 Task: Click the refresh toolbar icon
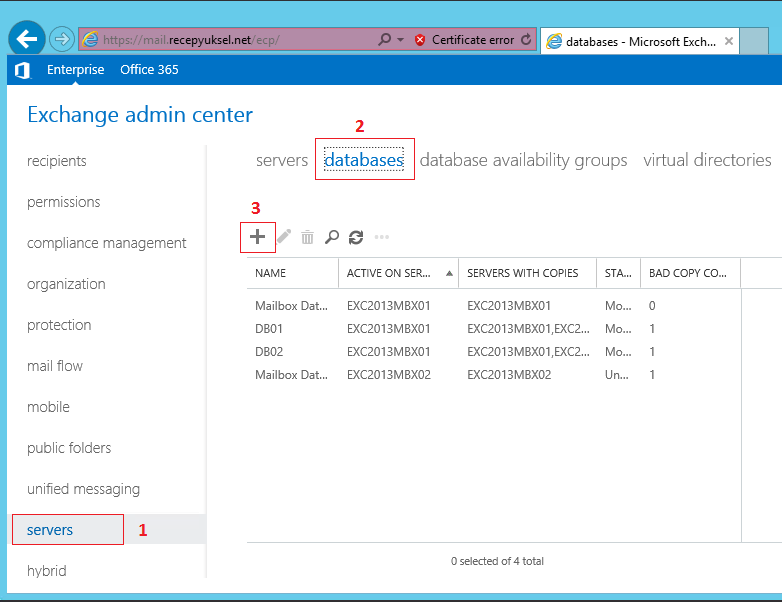pyautogui.click(x=356, y=237)
